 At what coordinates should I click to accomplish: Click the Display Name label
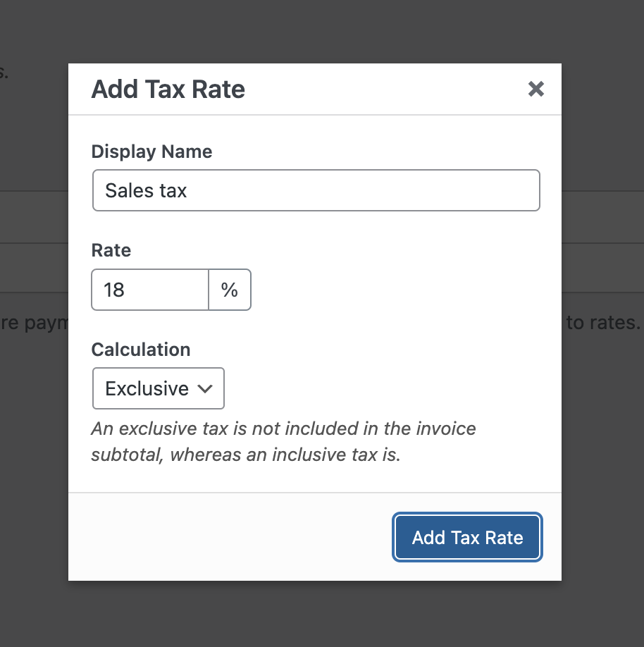coord(151,152)
